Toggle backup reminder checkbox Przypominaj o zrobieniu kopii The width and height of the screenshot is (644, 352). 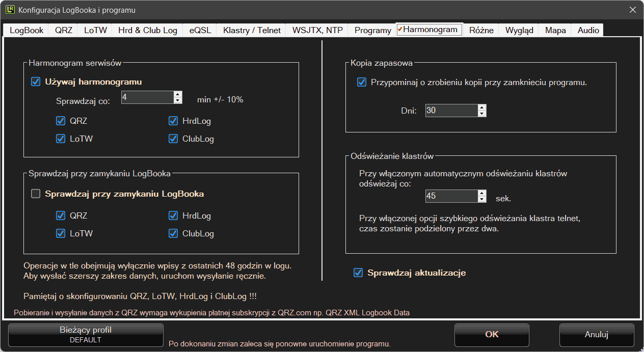pyautogui.click(x=362, y=82)
